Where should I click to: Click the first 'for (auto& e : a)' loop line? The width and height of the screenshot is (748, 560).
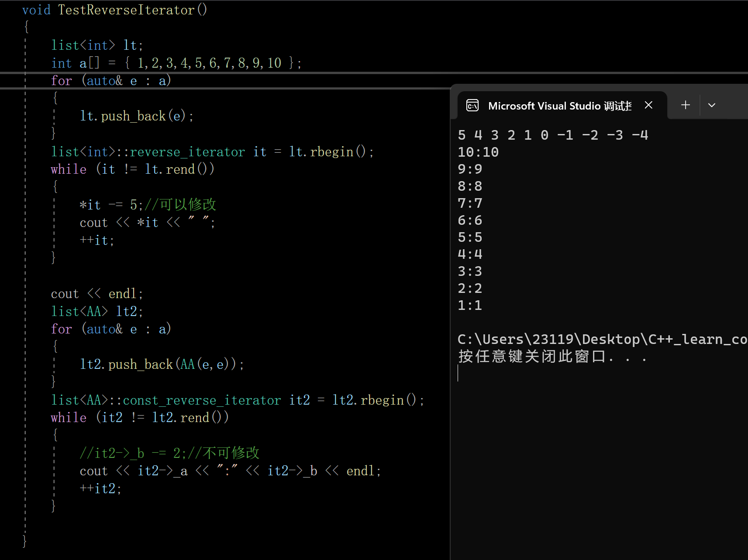pyautogui.click(x=111, y=81)
